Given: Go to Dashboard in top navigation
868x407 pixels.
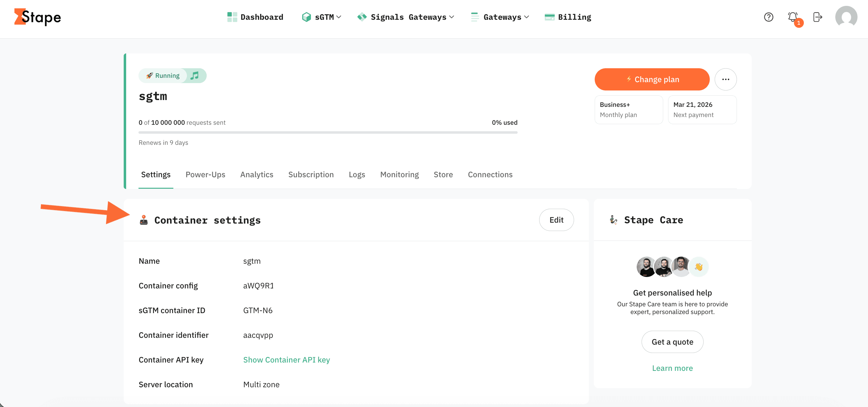Looking at the screenshot, I should 255,17.
